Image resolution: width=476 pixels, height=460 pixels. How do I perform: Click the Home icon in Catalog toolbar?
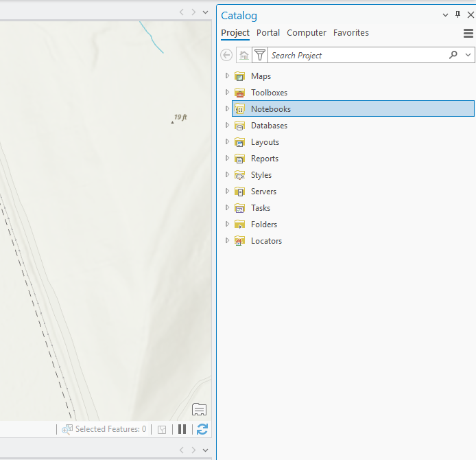tap(244, 56)
